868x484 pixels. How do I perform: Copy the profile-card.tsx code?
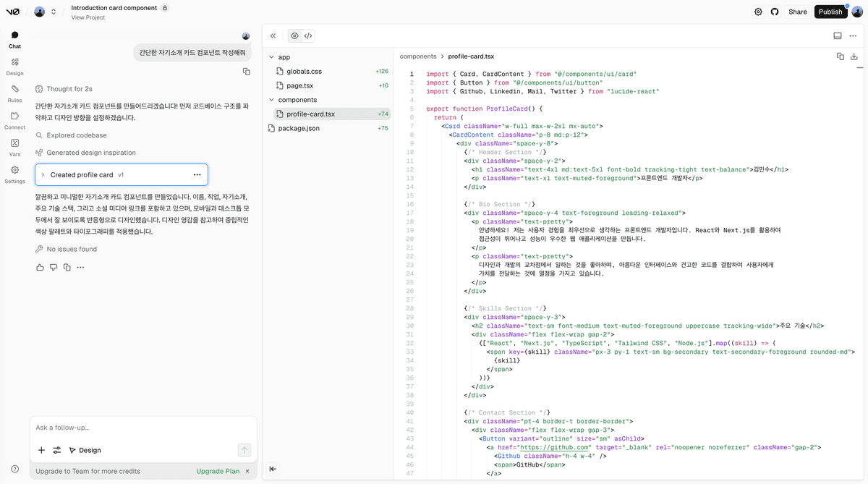coord(841,56)
